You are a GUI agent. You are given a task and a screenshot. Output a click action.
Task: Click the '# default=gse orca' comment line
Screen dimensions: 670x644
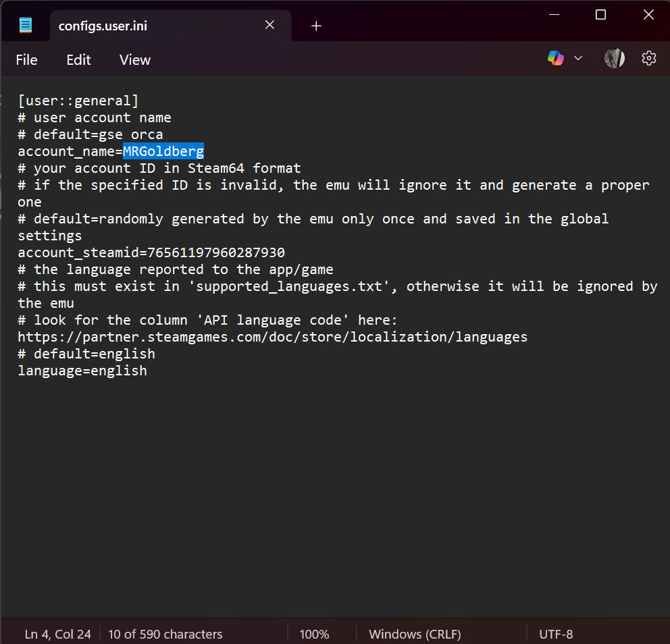pyautogui.click(x=90, y=134)
